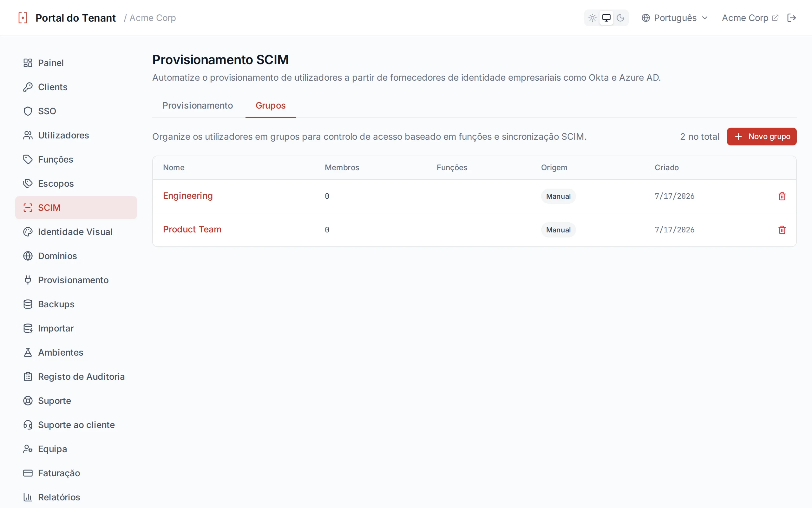Open Identidade Visual menu label

tap(75, 232)
